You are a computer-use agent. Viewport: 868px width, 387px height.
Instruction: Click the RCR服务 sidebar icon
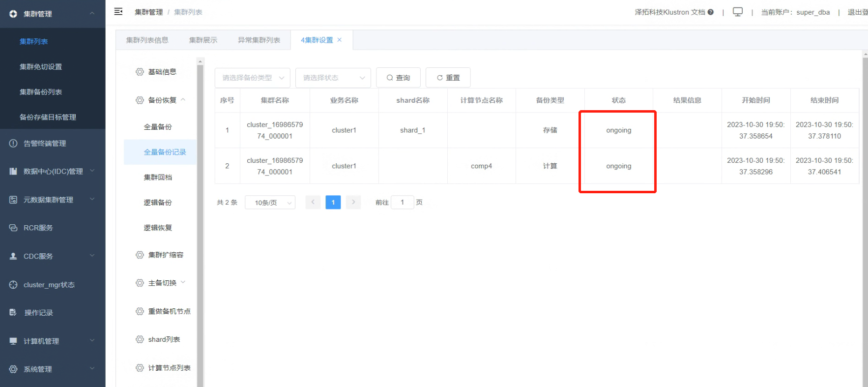tap(13, 228)
